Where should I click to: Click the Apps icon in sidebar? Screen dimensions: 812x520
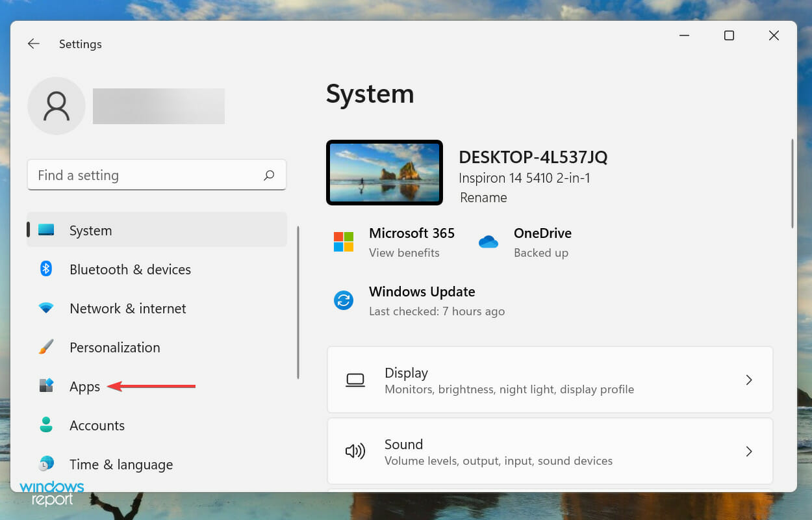[46, 386]
